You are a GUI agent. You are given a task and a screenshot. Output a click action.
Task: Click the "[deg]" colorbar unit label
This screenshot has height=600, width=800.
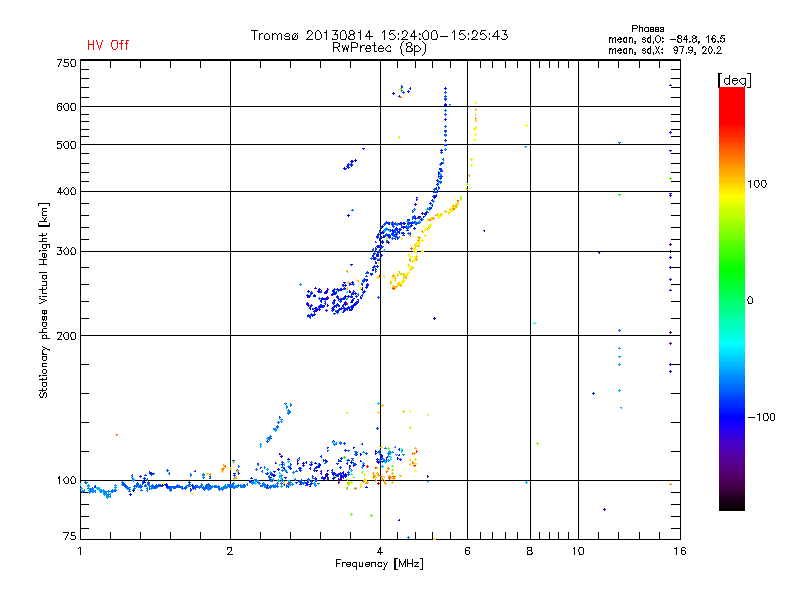734,80
